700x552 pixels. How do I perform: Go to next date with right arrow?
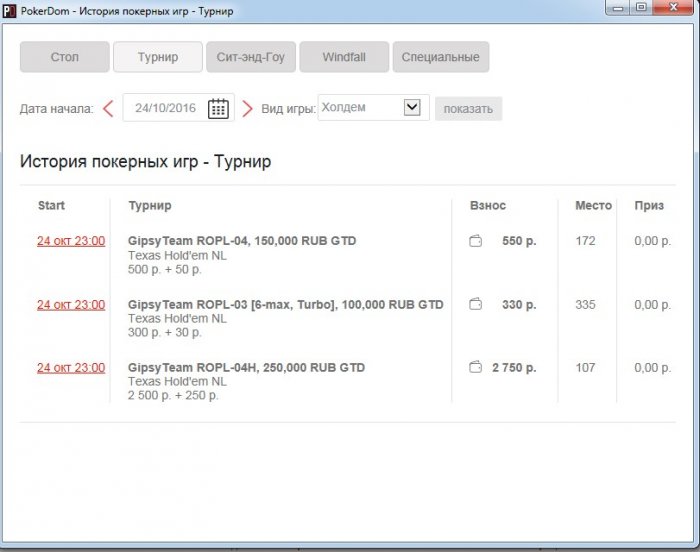pos(247,109)
